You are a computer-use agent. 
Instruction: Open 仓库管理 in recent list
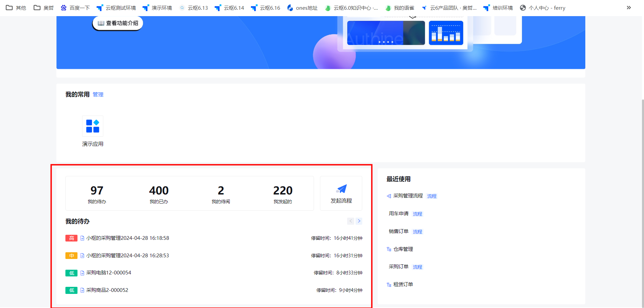(x=403, y=249)
